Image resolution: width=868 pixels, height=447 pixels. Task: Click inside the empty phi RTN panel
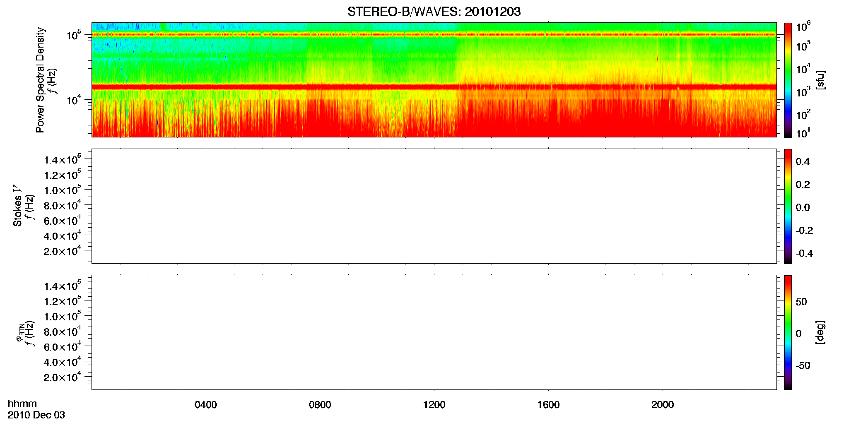point(434,332)
